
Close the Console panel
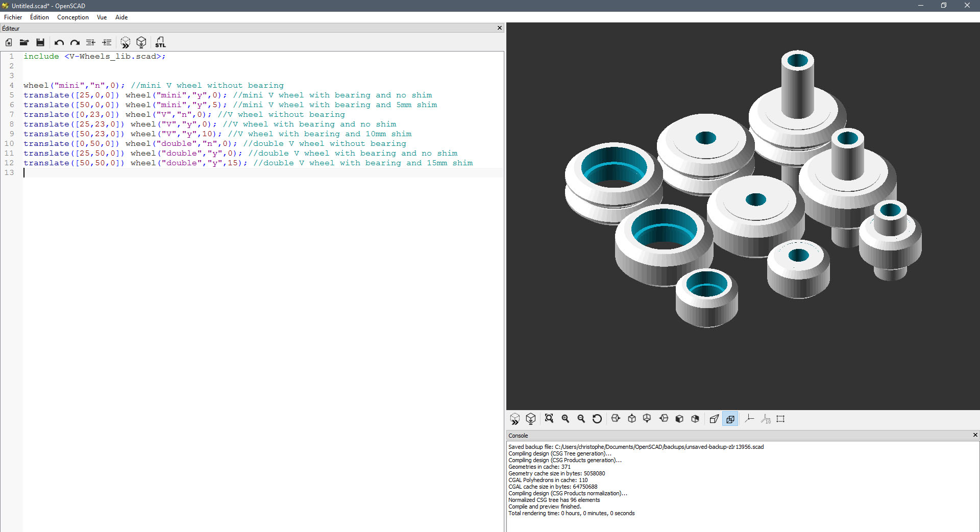[974, 435]
